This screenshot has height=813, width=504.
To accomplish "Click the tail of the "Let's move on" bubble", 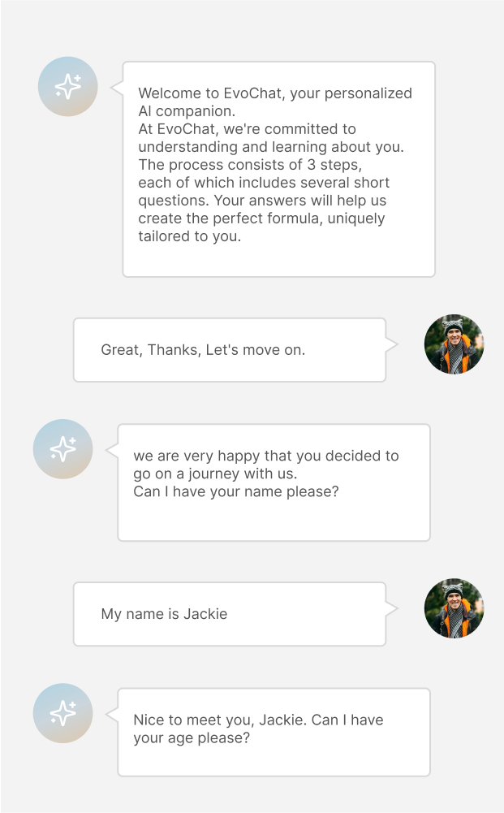I will pos(391,344).
